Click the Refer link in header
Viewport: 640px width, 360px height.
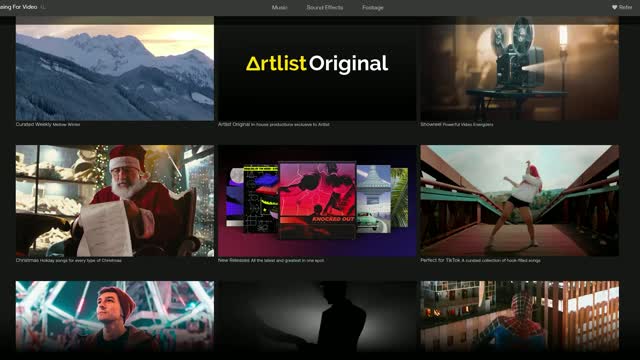click(625, 7)
